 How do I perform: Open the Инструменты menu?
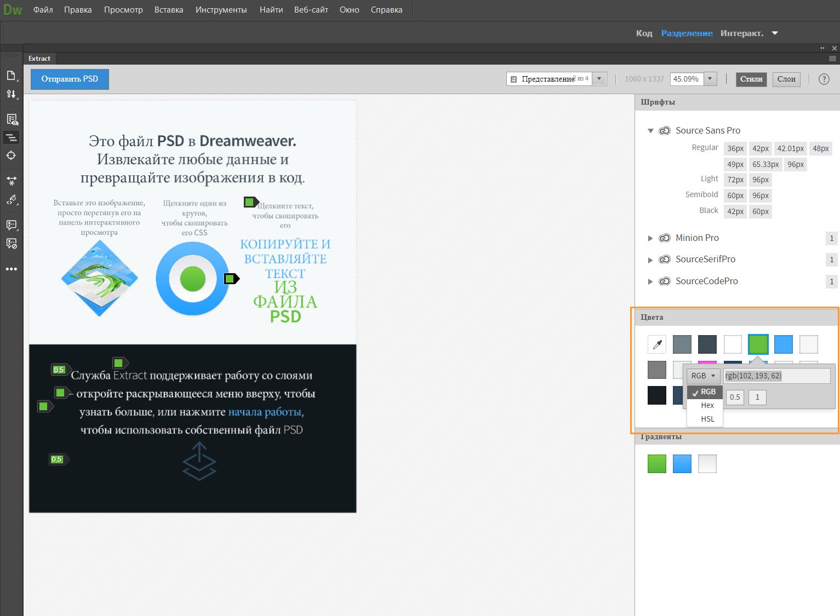(221, 10)
